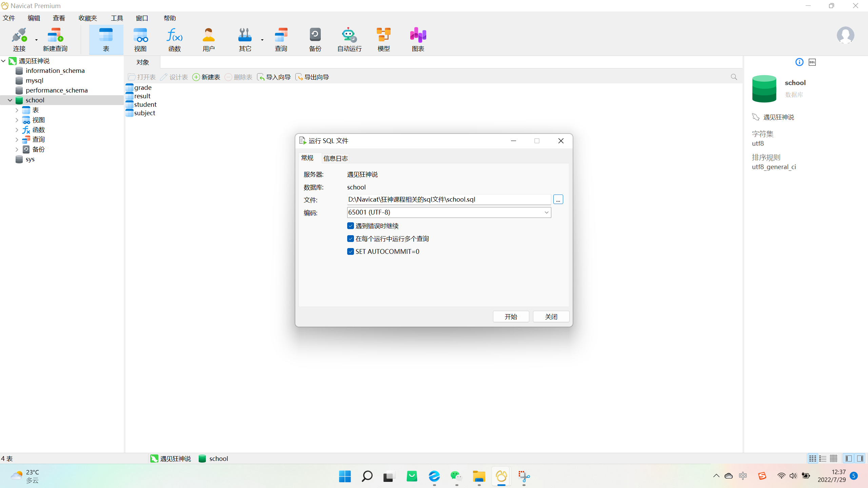868x488 pixels.
Task: Show DDL view in info panel
Action: tap(812, 62)
